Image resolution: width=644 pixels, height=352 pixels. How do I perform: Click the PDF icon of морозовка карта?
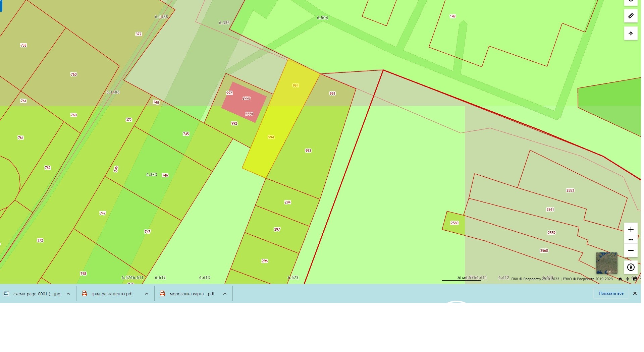click(x=163, y=294)
